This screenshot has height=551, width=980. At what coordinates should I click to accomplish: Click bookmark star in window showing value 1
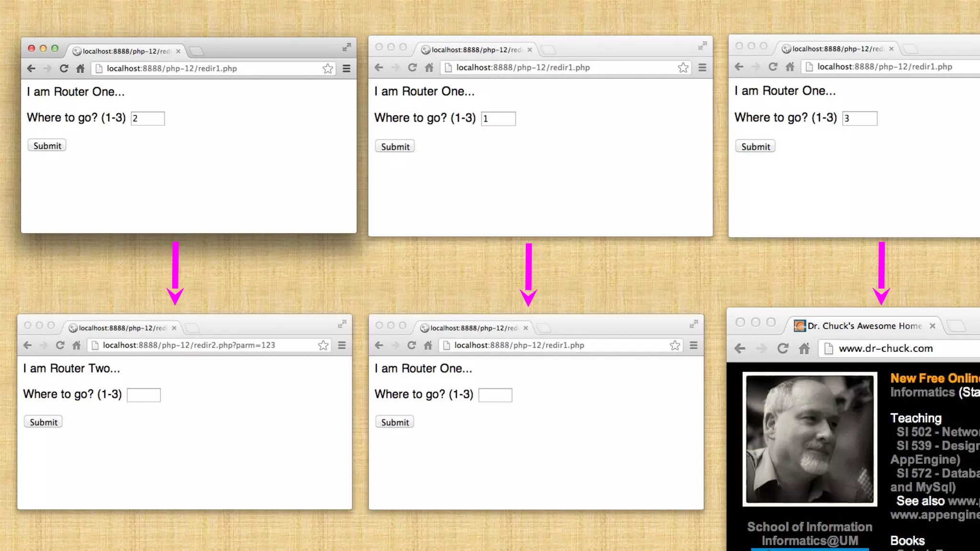683,67
